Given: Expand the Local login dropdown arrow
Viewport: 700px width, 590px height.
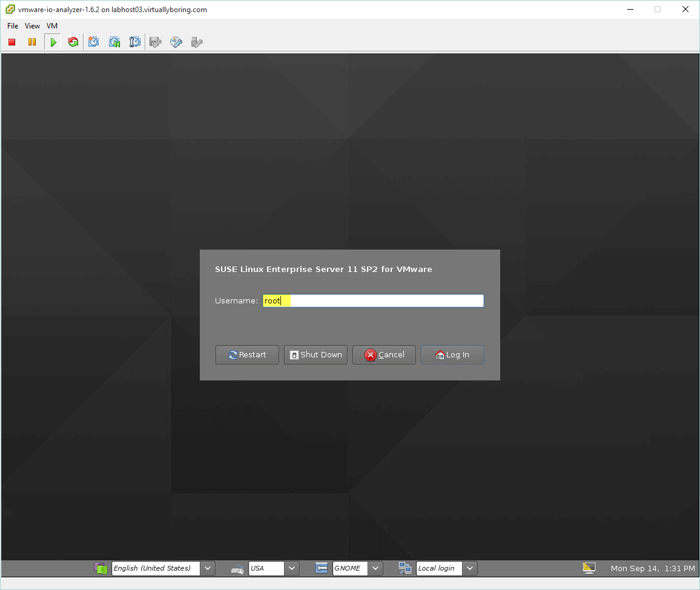Looking at the screenshot, I should coord(470,568).
